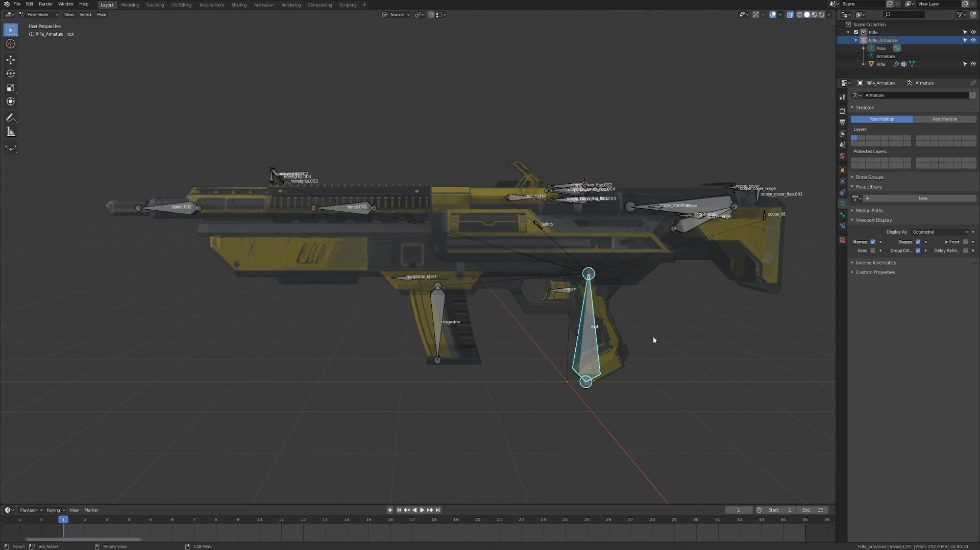Choose the Measure ruler tool
Viewport: 980px width, 550px height.
[x=11, y=132]
